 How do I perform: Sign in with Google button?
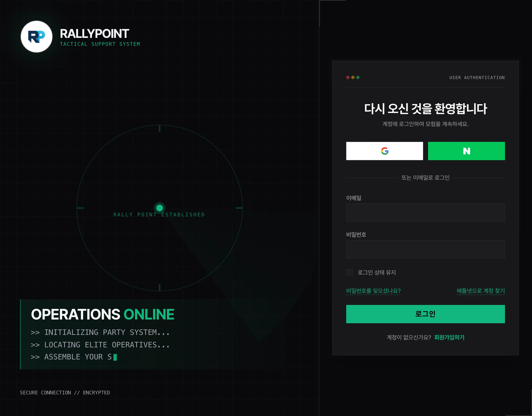tap(384, 151)
